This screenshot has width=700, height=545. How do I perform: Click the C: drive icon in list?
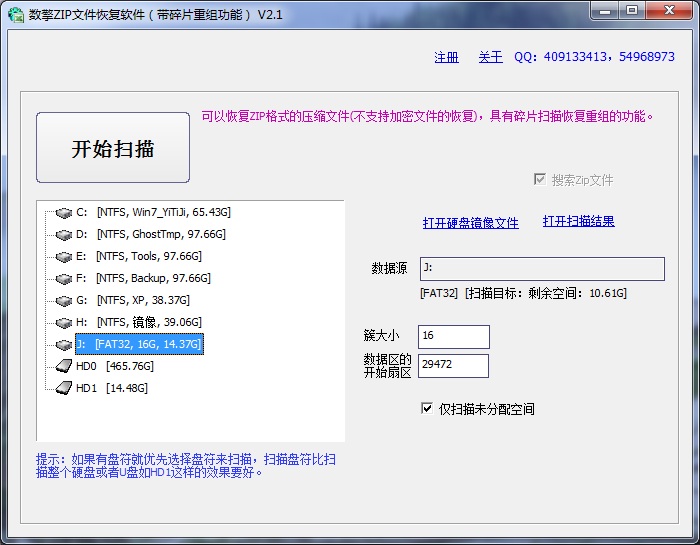63,213
